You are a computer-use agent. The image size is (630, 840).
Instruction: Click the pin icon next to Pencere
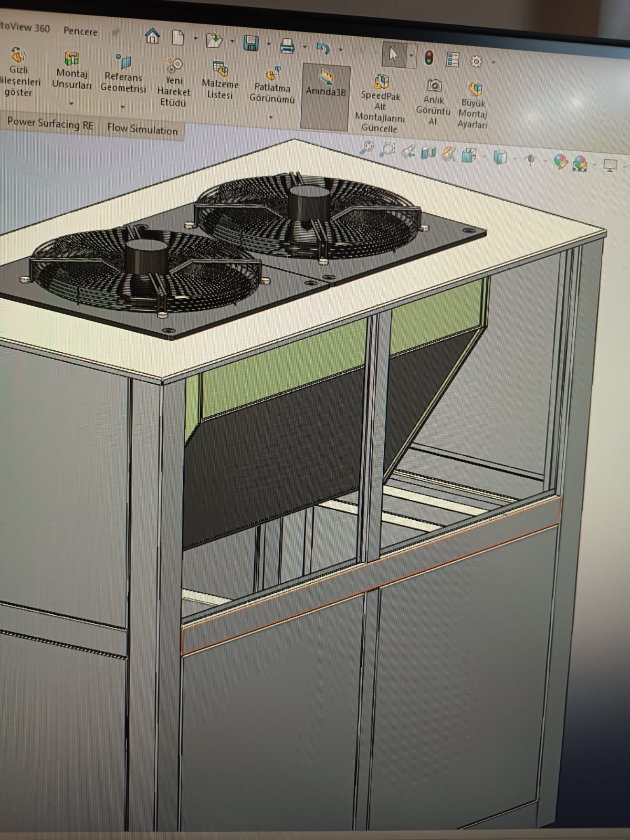pyautogui.click(x=115, y=33)
